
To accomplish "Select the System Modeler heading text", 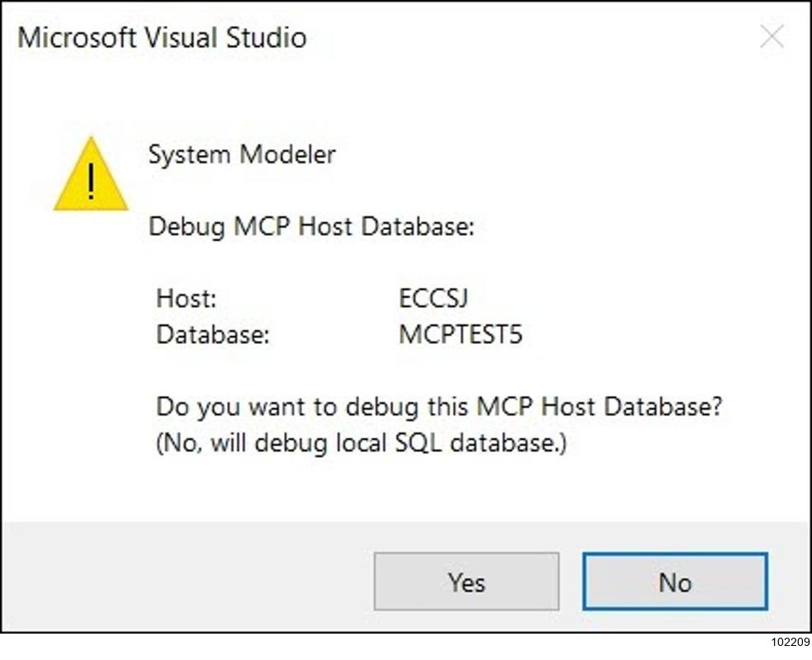I will coord(242,154).
